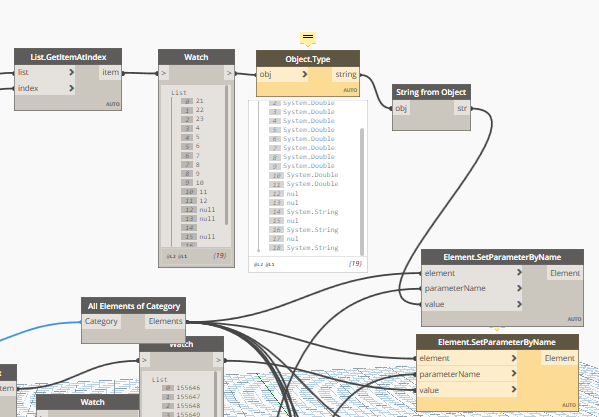This screenshot has width=599, height=417.
Task: Click the Watch node input port arrow
Action: pos(164,73)
